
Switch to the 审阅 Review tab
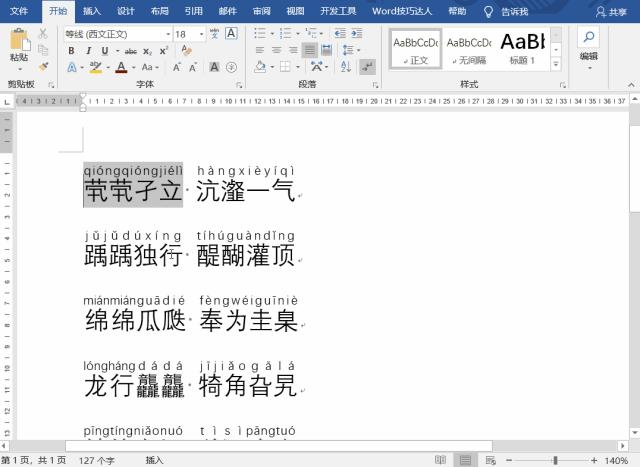click(262, 11)
